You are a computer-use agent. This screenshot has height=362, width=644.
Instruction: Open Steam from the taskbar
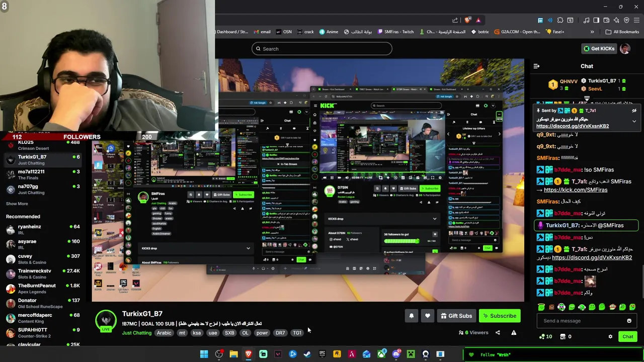click(x=307, y=354)
